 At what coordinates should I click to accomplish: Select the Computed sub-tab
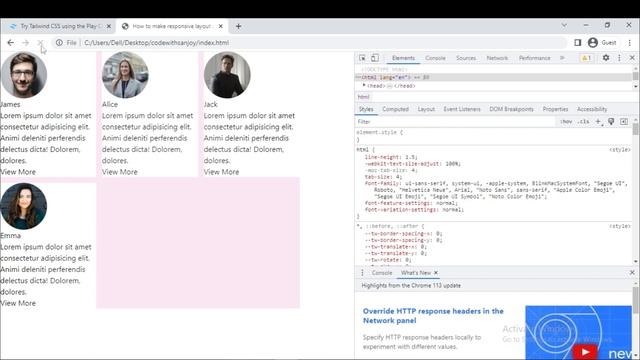point(395,109)
